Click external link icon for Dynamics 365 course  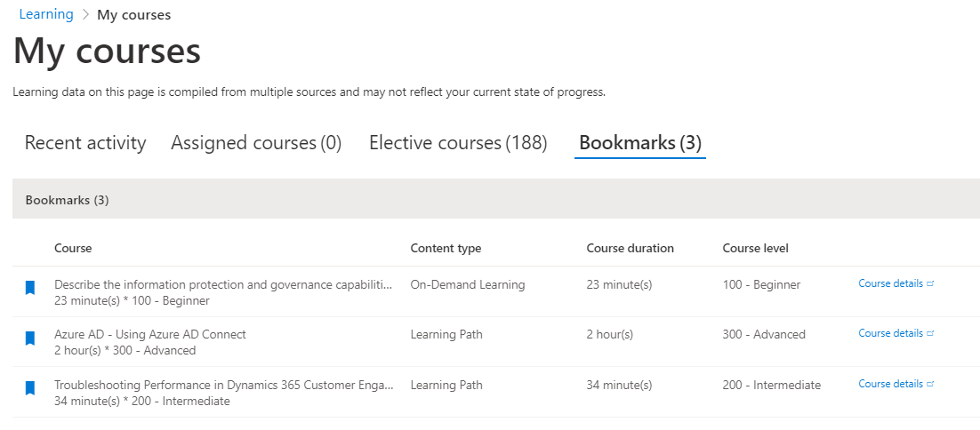click(931, 385)
